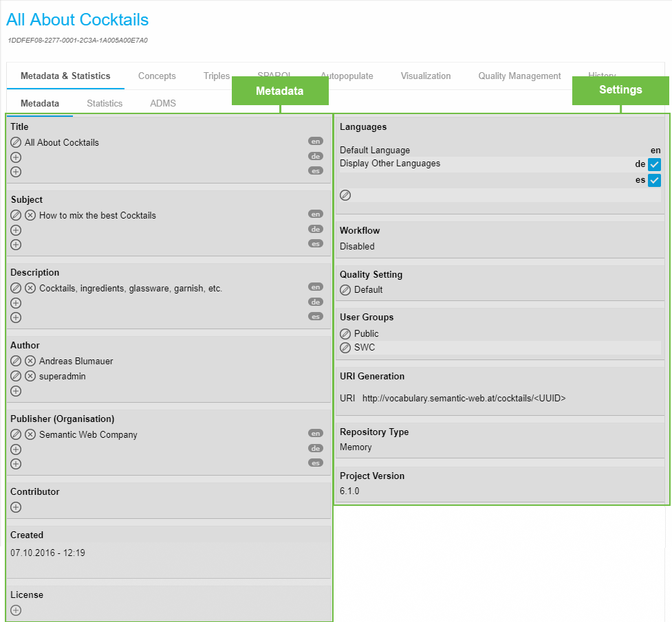This screenshot has height=622, width=672.
Task: Open the Statistics sub-tab
Action: point(105,104)
